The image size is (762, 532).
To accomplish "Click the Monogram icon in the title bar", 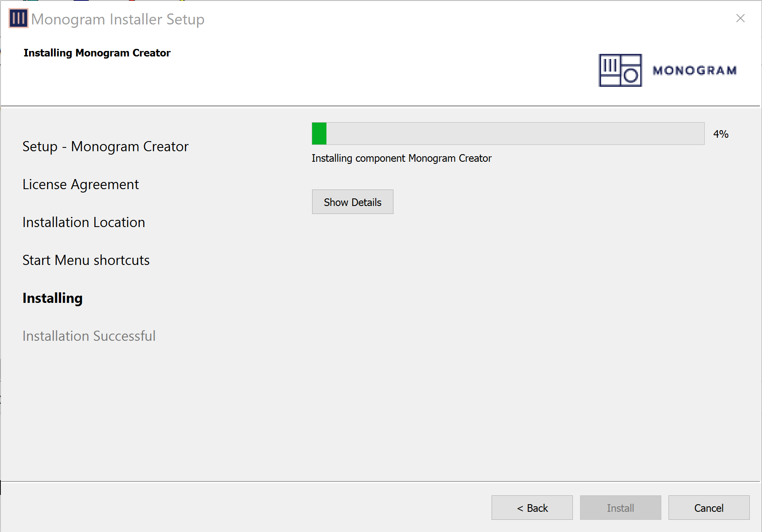I will (18, 19).
